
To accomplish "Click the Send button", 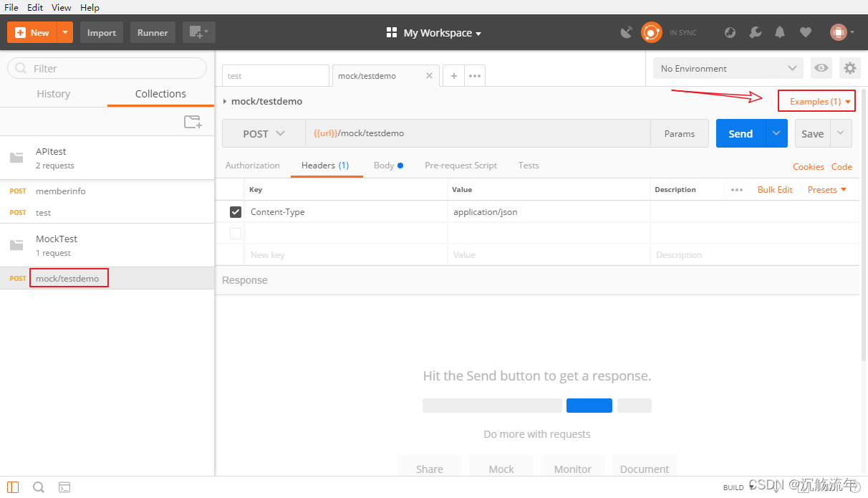I will [x=741, y=134].
